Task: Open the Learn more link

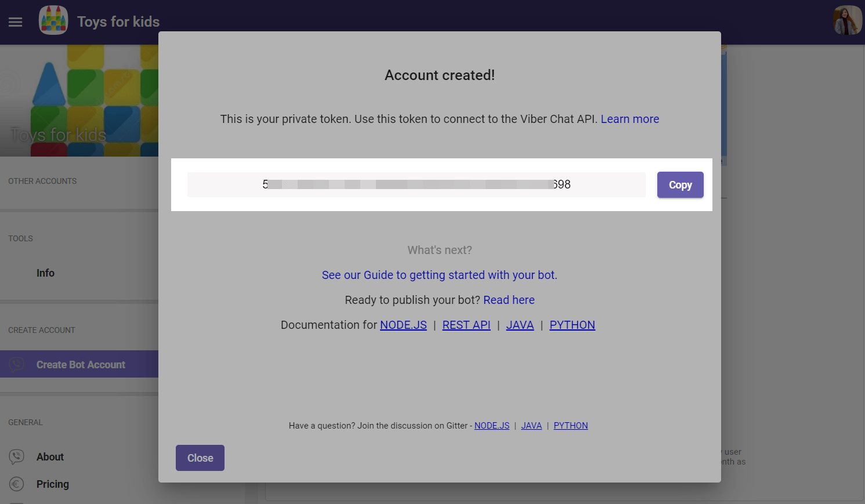Action: coord(629,119)
